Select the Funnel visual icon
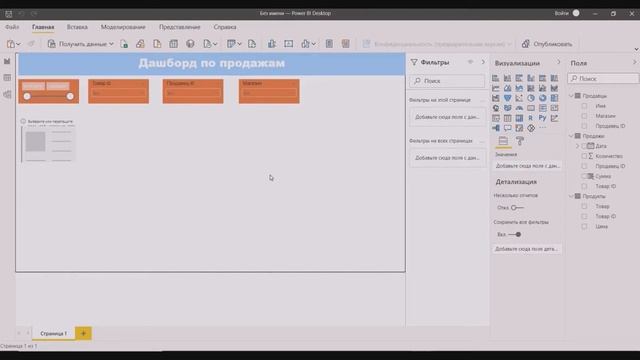The width and height of the screenshot is (640, 360). (x=507, y=98)
